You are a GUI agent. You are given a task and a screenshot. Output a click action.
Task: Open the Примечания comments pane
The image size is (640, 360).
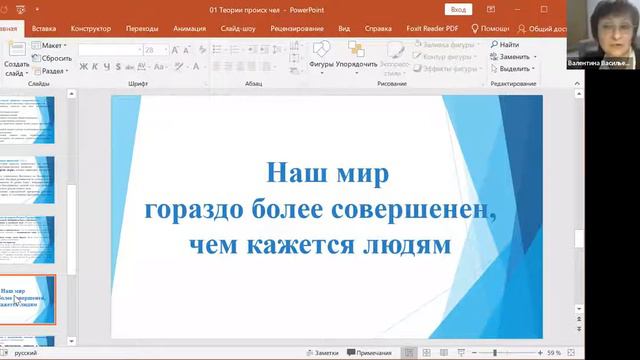369,353
